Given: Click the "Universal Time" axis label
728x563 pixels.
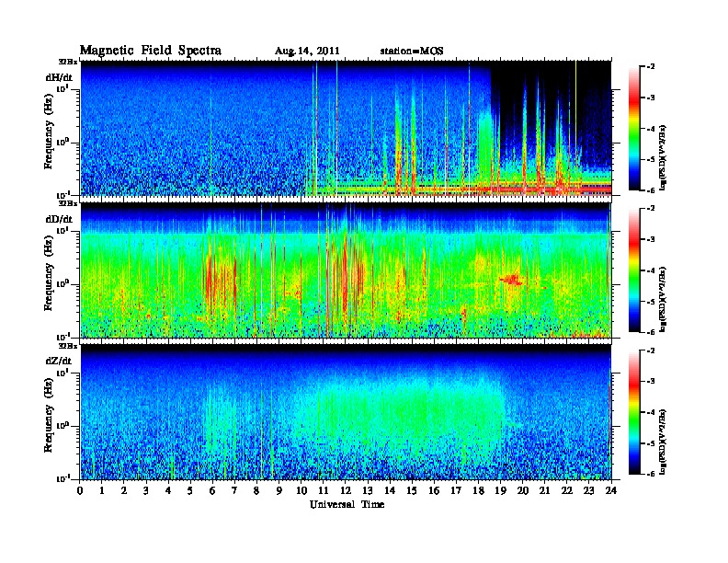Looking at the screenshot, I should [x=347, y=504].
